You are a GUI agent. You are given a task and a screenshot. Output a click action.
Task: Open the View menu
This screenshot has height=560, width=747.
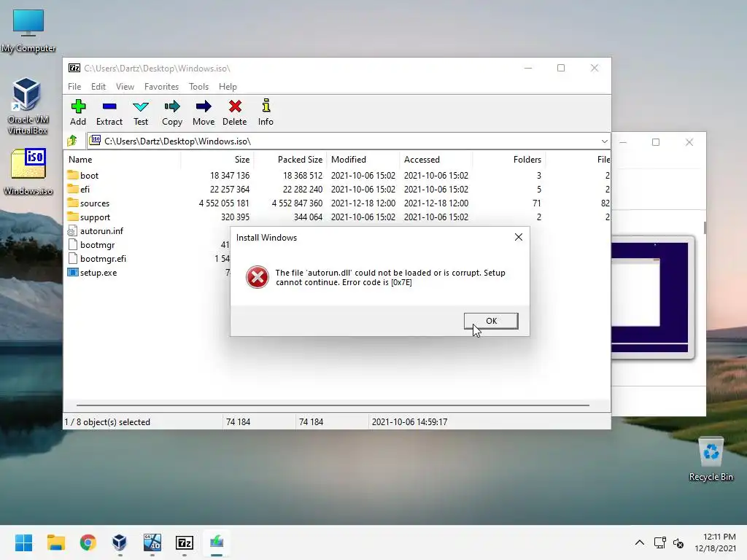(125, 87)
